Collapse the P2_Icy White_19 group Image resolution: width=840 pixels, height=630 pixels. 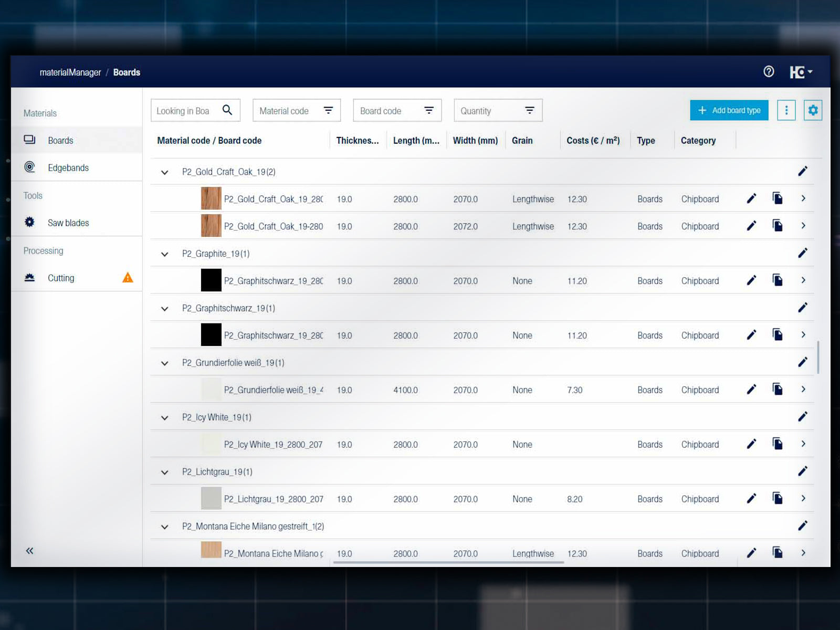coord(165,418)
